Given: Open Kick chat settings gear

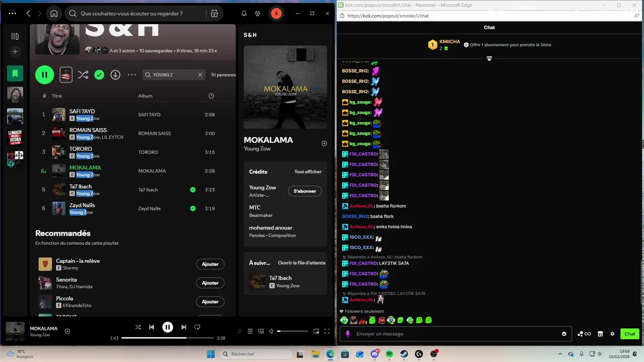Looking at the screenshot, I should pyautogui.click(x=612, y=334).
